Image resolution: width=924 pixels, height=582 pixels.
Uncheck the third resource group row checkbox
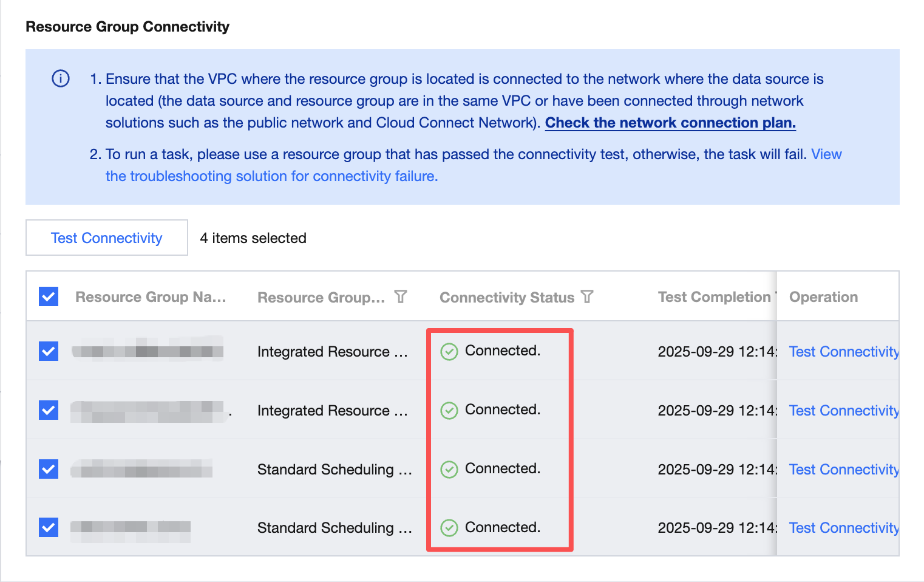pos(49,469)
